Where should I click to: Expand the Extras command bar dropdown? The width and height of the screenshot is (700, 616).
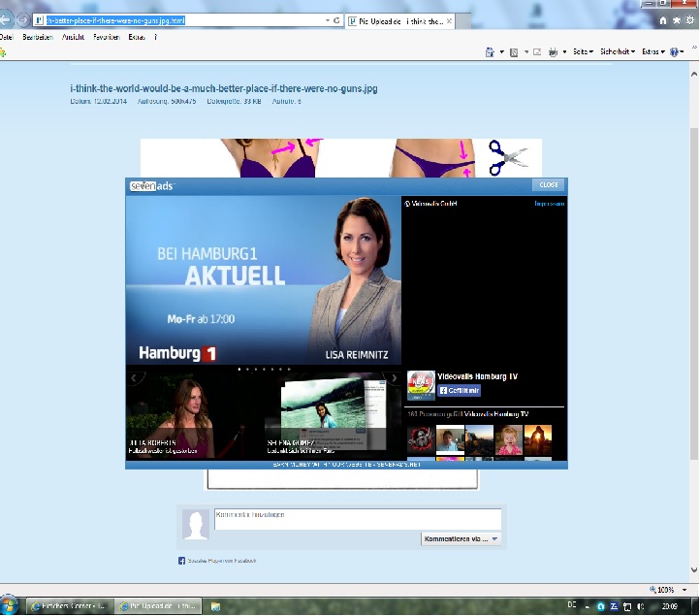(655, 51)
